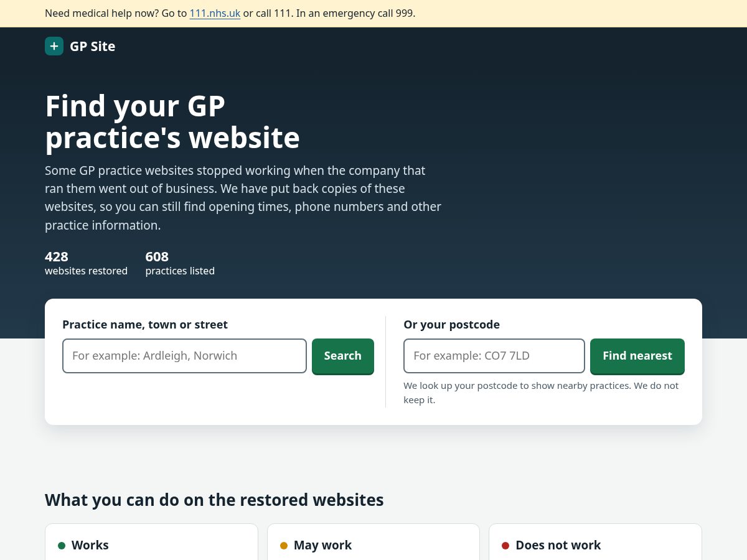
Task: Focus the postcode input field
Action: 494,356
